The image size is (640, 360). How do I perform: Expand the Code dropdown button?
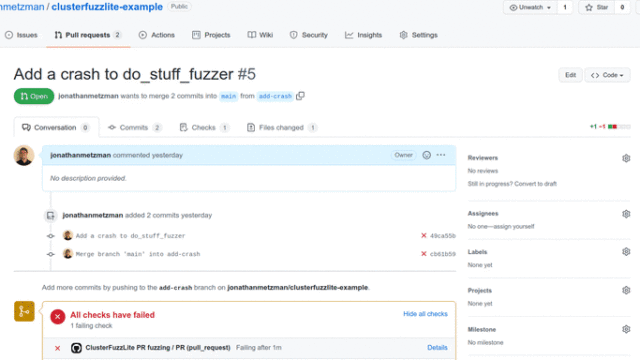tap(607, 75)
